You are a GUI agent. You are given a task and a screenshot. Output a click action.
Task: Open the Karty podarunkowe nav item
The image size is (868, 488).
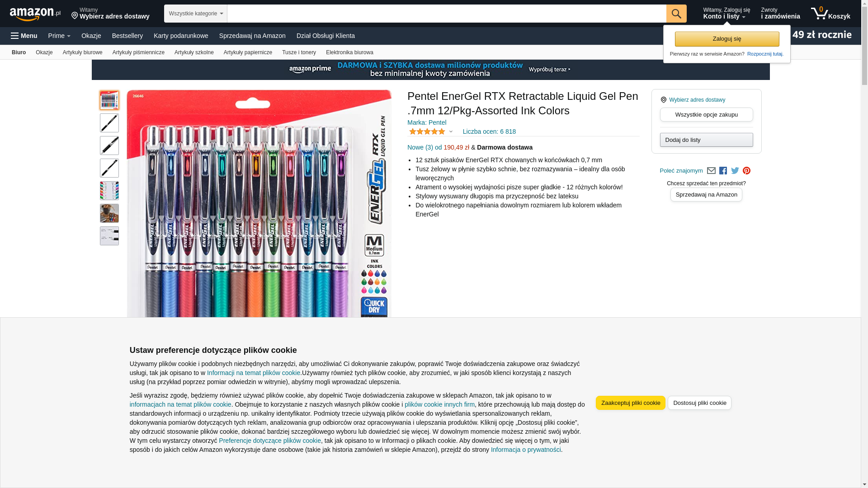tap(181, 36)
